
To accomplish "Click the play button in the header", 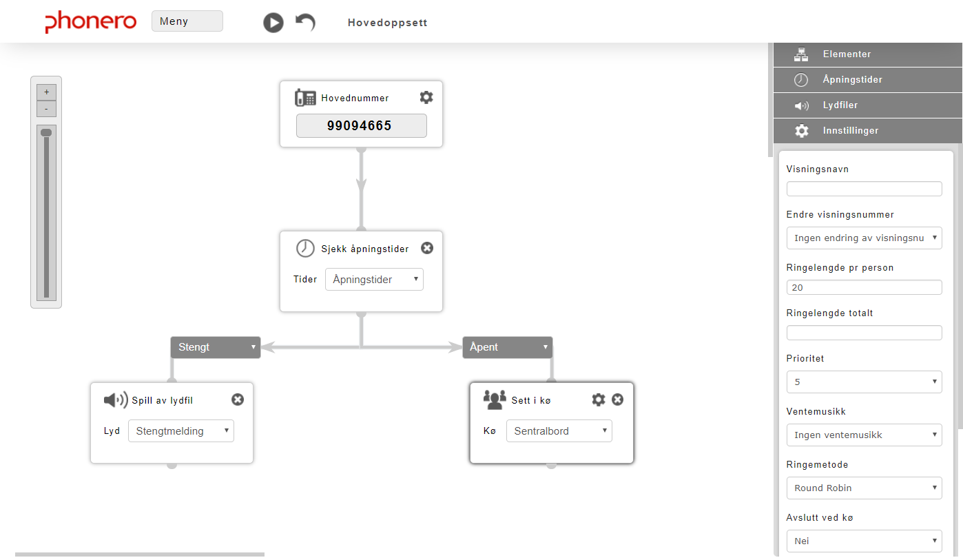I will pyautogui.click(x=273, y=23).
